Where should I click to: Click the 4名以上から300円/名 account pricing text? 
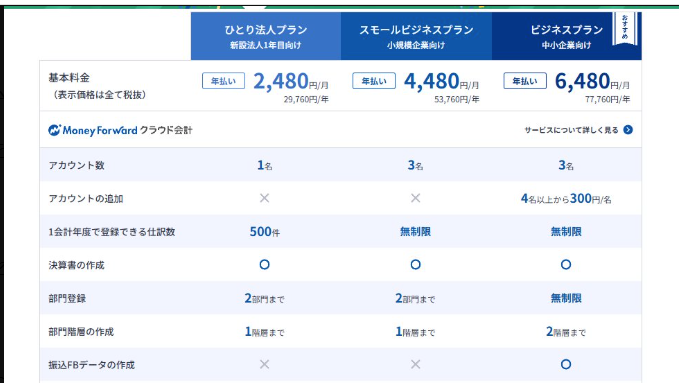(566, 198)
